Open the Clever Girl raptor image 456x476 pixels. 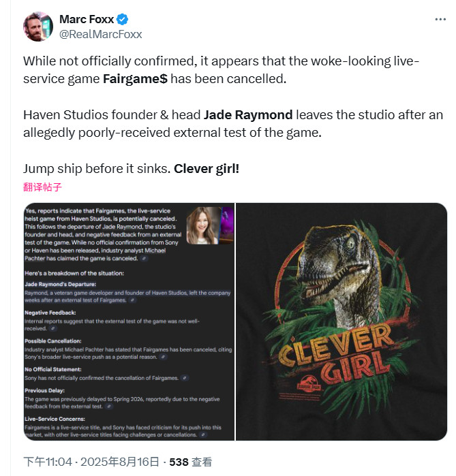[x=341, y=321]
